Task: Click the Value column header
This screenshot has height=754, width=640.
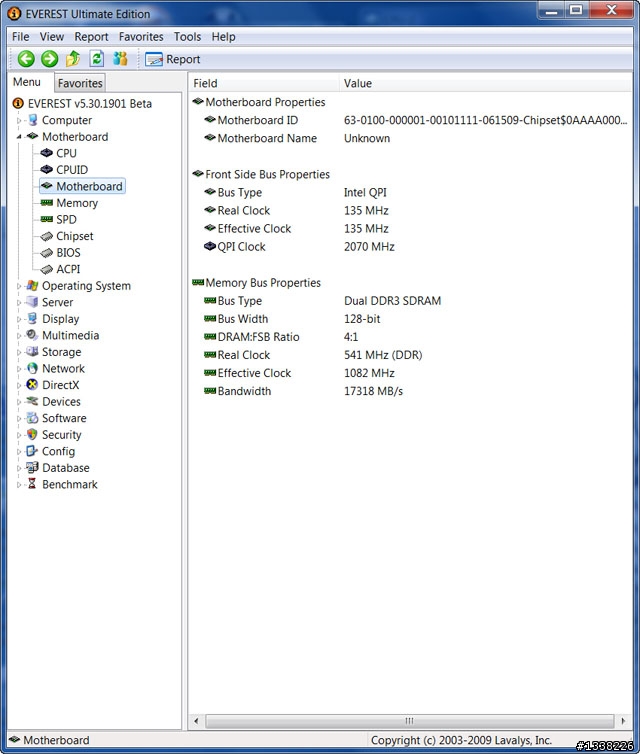Action: [x=486, y=83]
